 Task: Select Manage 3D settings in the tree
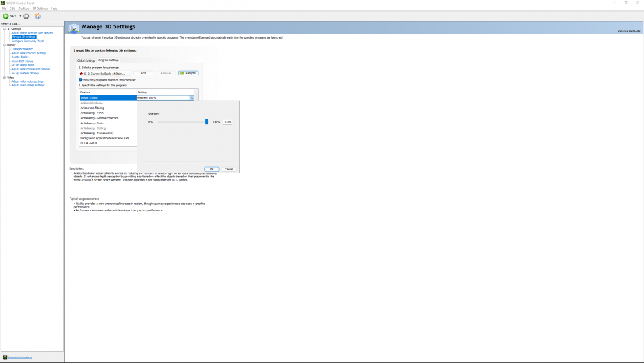point(23,37)
